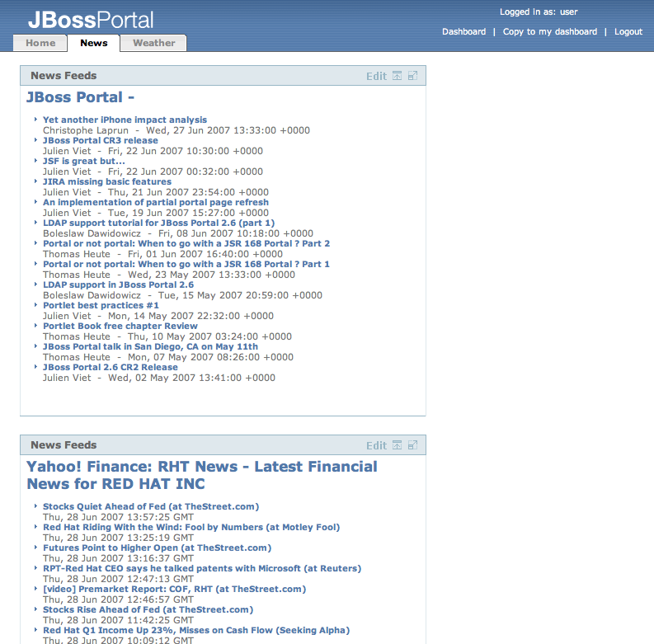This screenshot has height=644, width=654.
Task: Read 'JIRA missing basic features' entry
Action: (107, 181)
